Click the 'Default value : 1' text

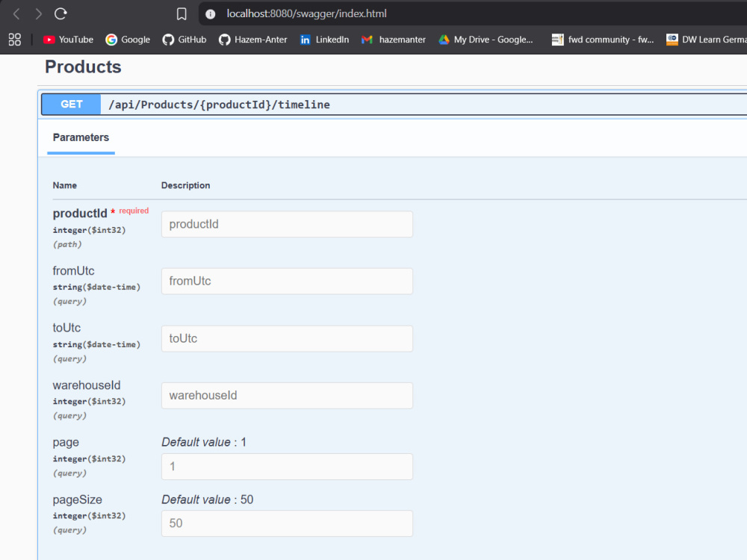point(204,442)
